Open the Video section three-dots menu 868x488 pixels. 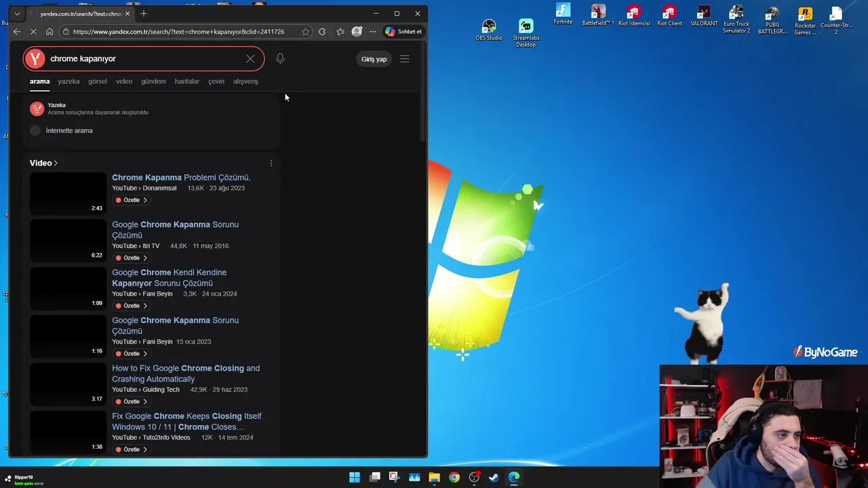271,163
